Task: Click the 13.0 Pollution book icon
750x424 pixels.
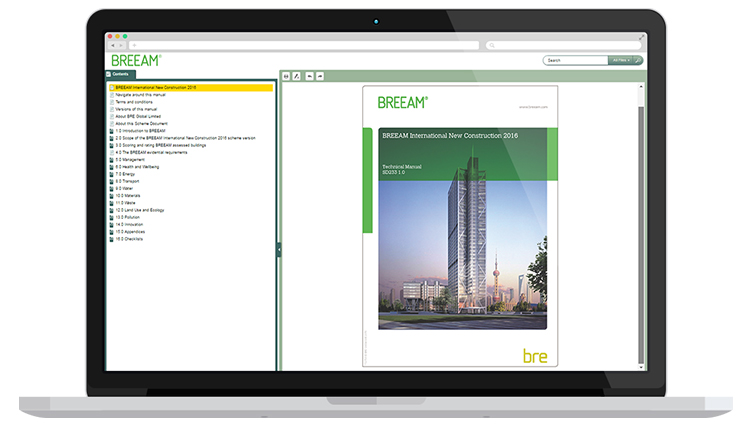Action: tap(112, 217)
